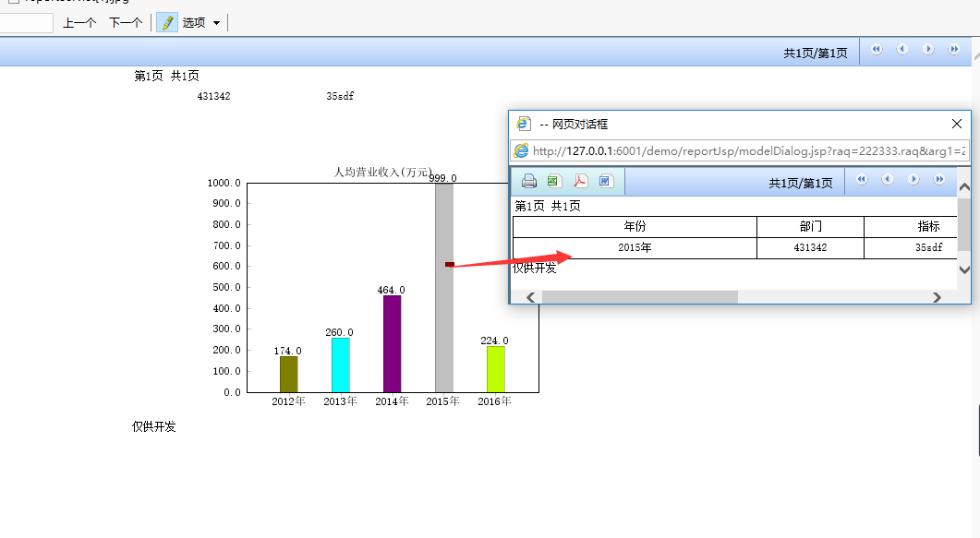Screen dimensions: 980x538
Task: Click dialog horizontal scrollbar left arrow
Action: point(530,297)
